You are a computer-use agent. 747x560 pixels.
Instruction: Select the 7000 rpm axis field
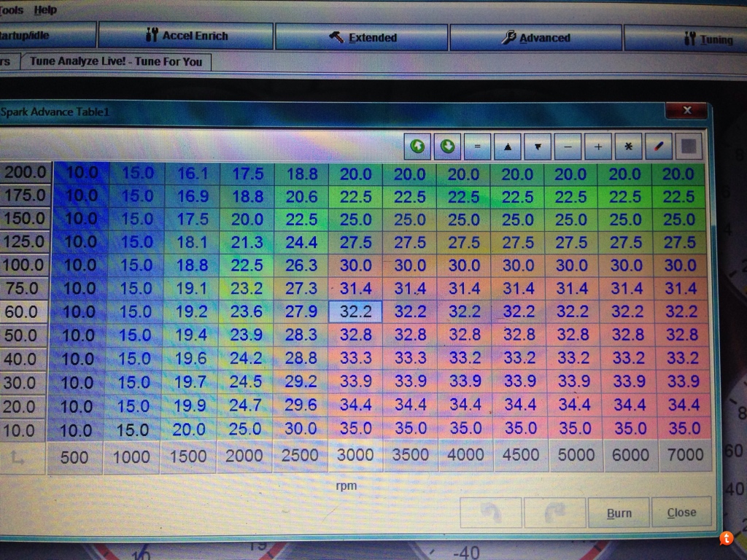coord(686,455)
